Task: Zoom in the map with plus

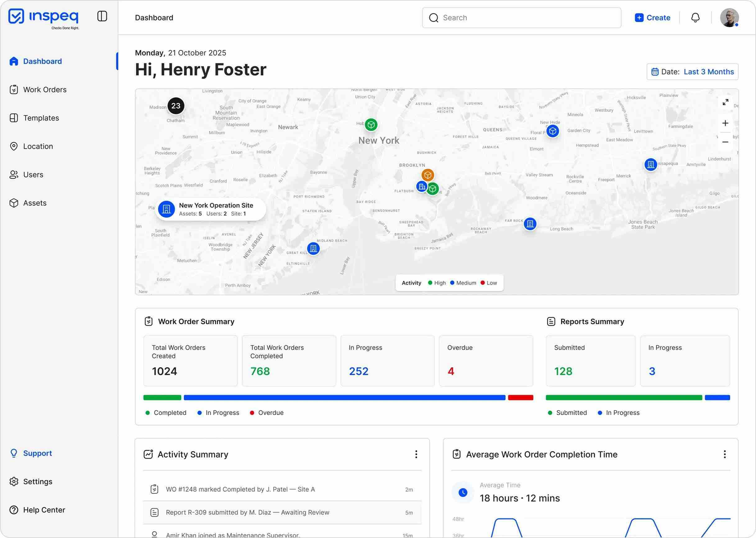Action: click(x=725, y=123)
